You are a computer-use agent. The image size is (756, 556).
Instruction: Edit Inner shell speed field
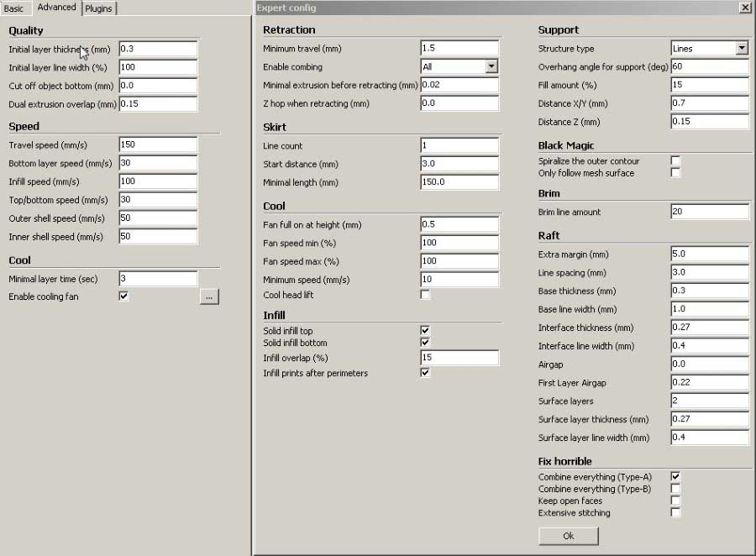pyautogui.click(x=158, y=236)
